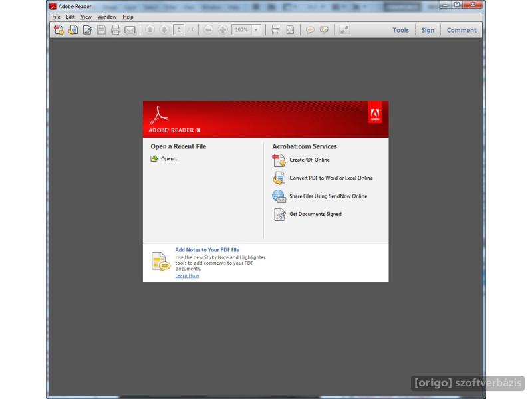Click the 100% zoom value field
The image size is (532, 399).
(241, 30)
